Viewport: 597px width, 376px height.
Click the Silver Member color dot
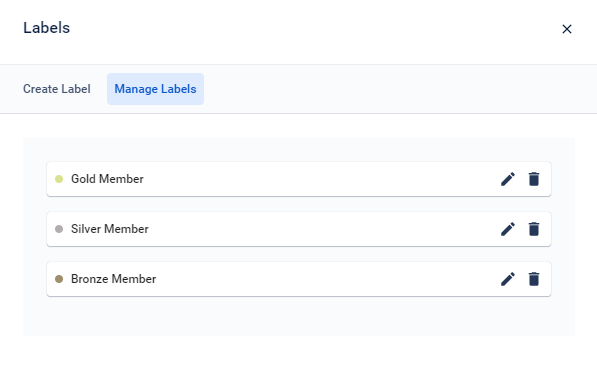[x=59, y=229]
